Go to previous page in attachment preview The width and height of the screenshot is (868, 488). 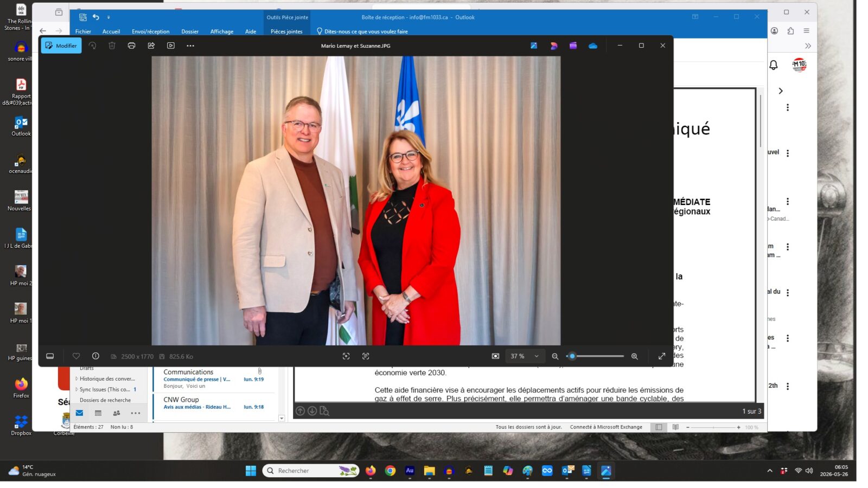coord(300,411)
